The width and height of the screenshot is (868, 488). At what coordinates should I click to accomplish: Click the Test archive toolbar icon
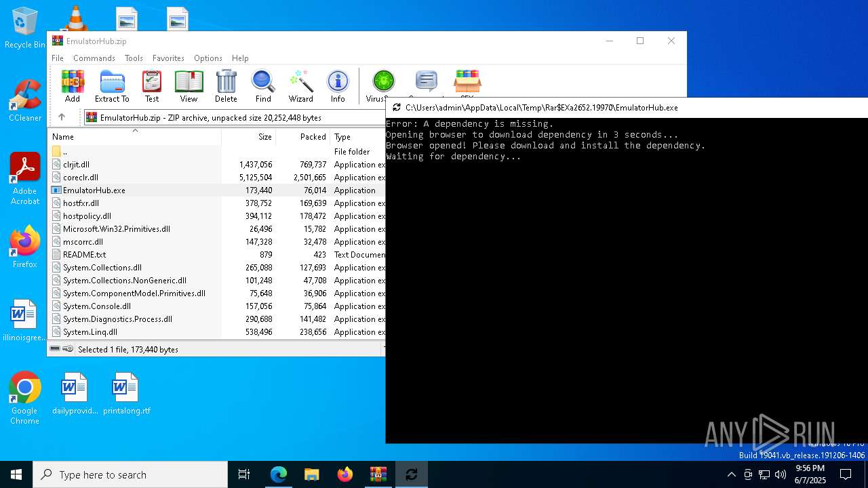click(152, 86)
